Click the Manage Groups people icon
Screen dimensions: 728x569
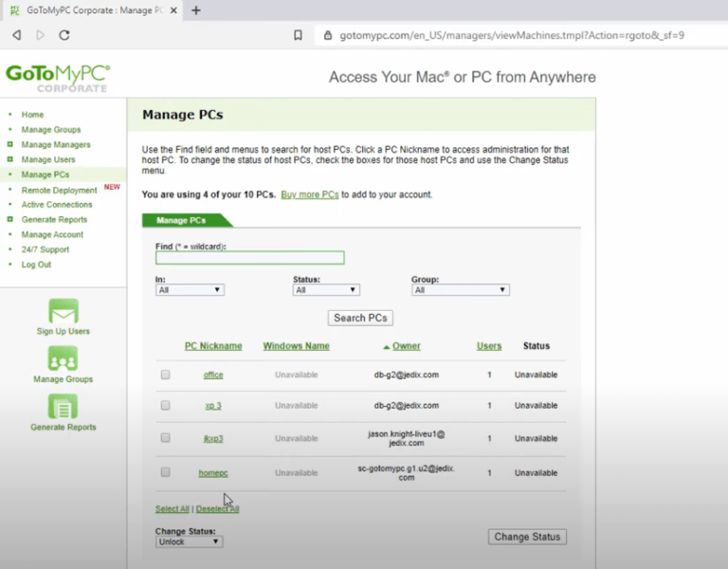click(x=63, y=358)
